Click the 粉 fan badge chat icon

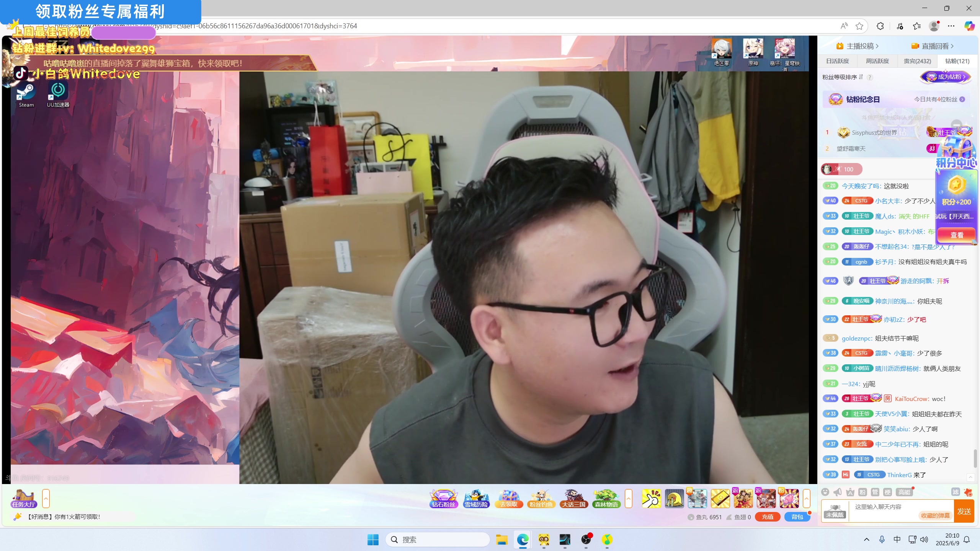[862, 492]
